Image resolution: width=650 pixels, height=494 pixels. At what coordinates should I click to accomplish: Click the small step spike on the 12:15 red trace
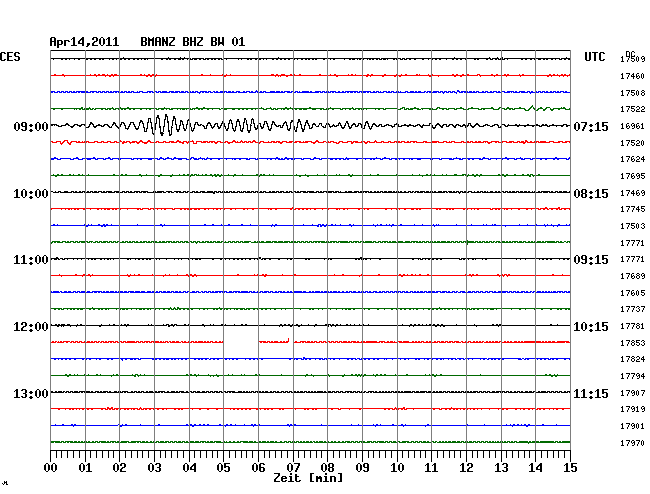[x=288, y=341]
